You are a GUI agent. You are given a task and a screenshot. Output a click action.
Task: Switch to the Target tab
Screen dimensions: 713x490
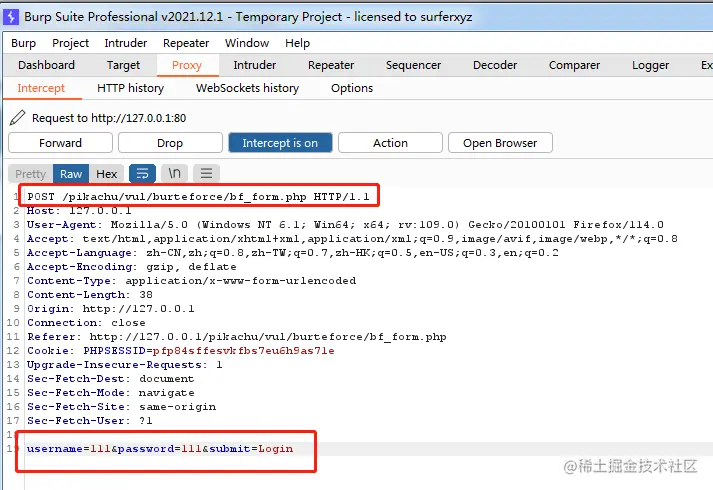123,65
